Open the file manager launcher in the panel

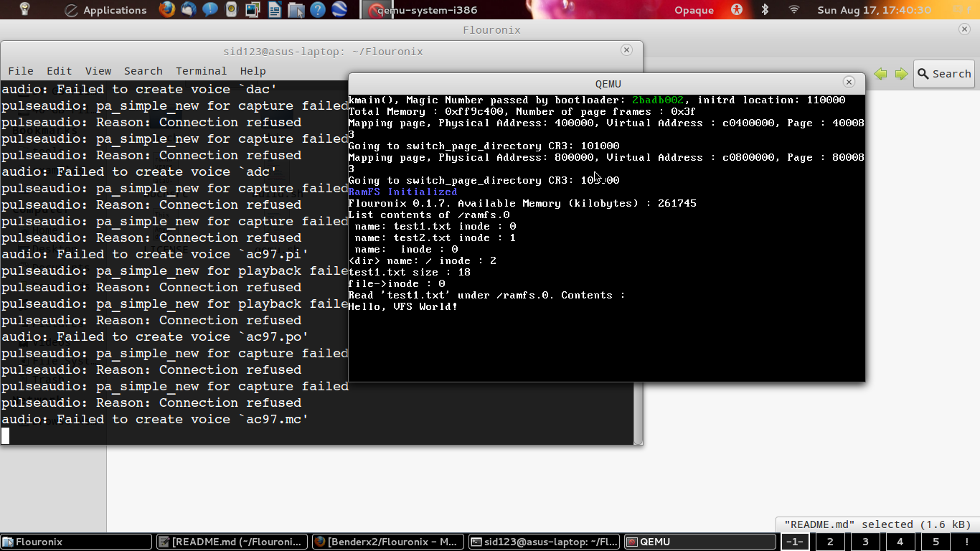[x=296, y=9]
